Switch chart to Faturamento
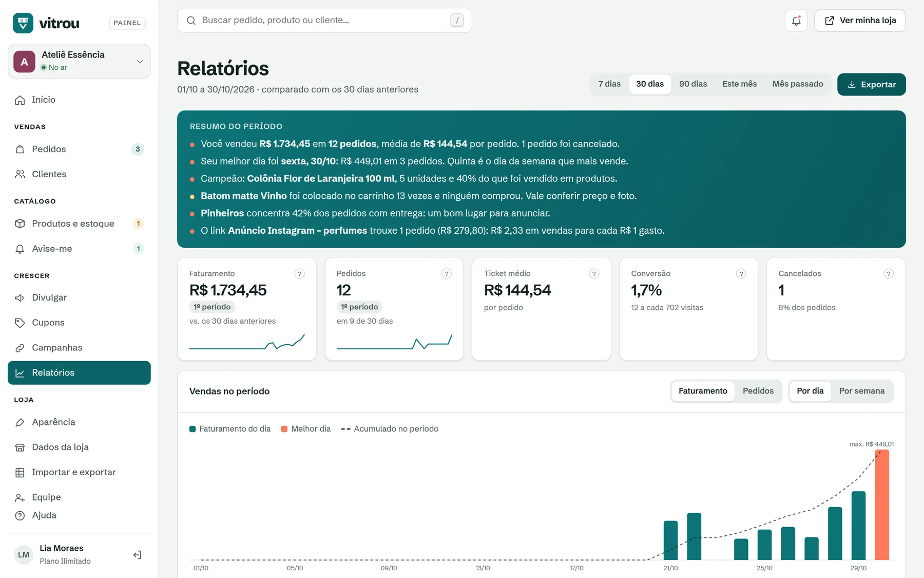The width and height of the screenshot is (924, 578). coord(703,391)
